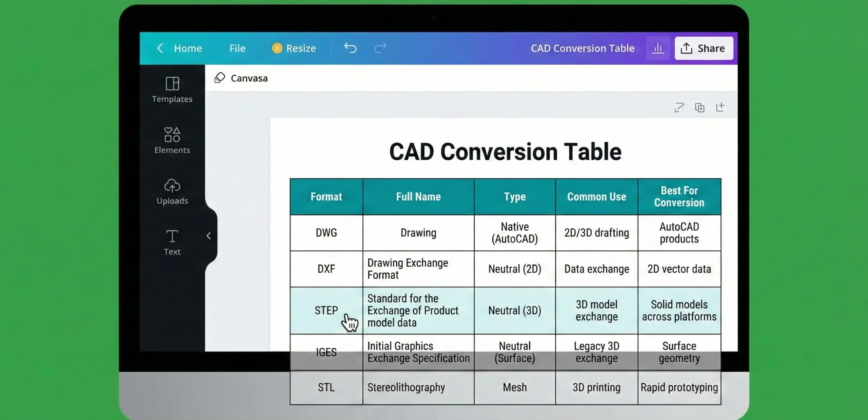The image size is (868, 420).
Task: Add a new page with the add-page icon
Action: 721,107
